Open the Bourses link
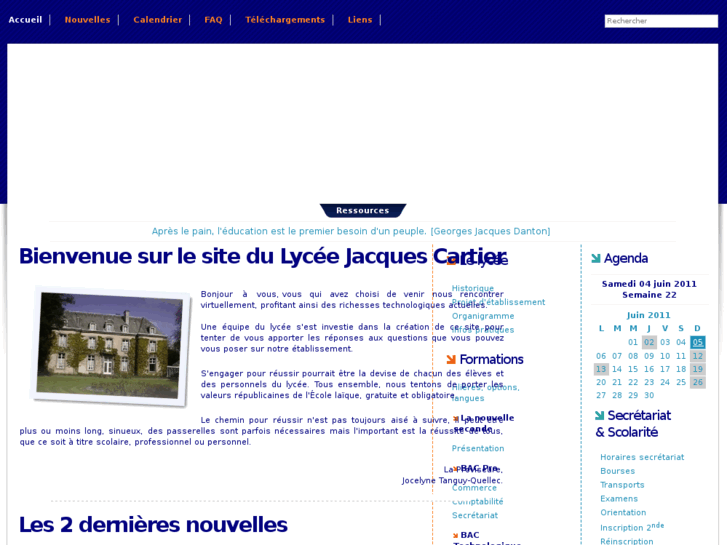 click(x=618, y=471)
